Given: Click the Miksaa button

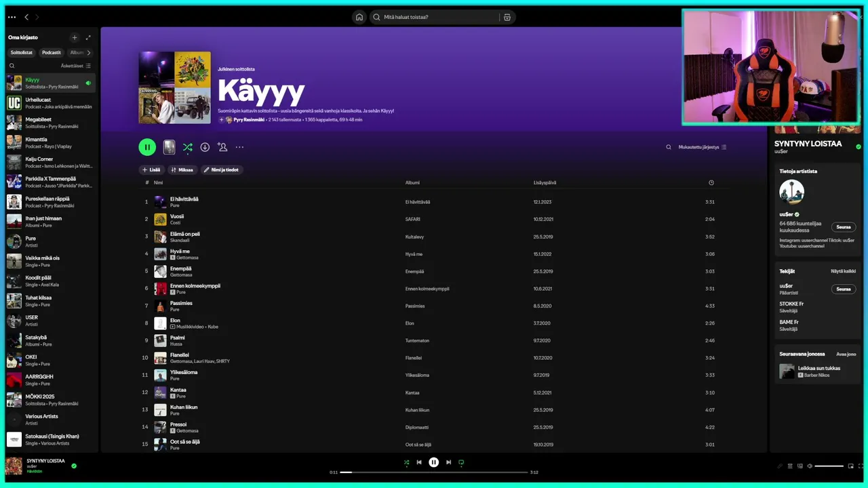Looking at the screenshot, I should pyautogui.click(x=182, y=169).
